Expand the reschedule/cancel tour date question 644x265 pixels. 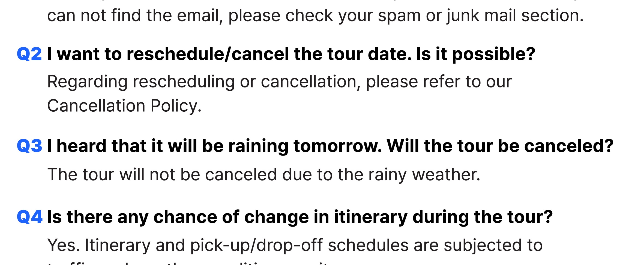coord(291,54)
